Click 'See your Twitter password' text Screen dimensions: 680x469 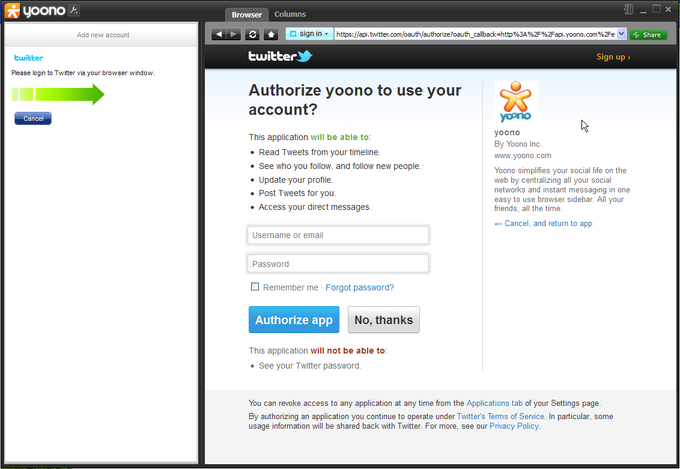click(310, 366)
